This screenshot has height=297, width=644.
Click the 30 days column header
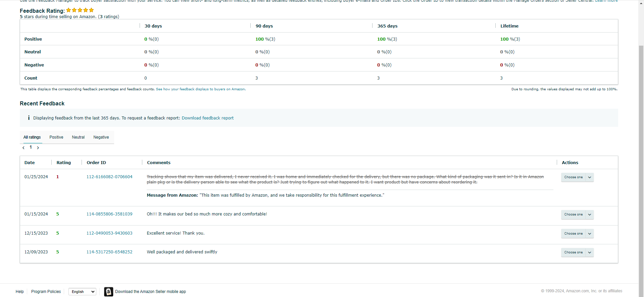153,26
